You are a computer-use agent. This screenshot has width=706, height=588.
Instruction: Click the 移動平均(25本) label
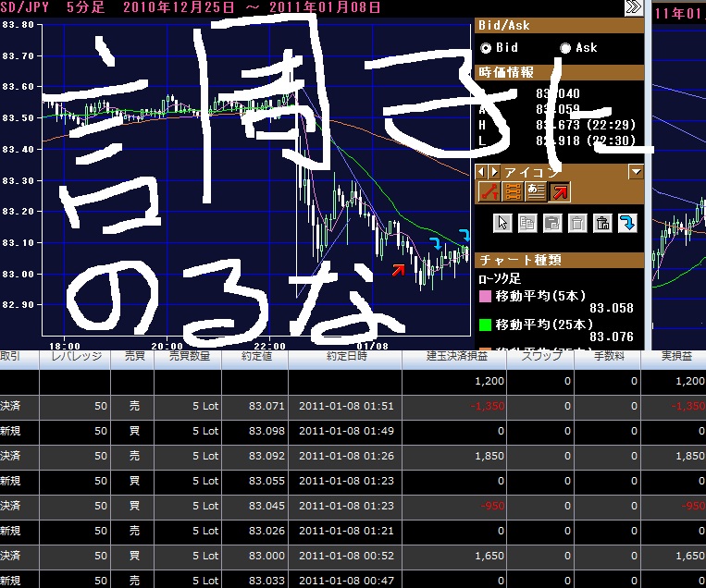[544, 325]
